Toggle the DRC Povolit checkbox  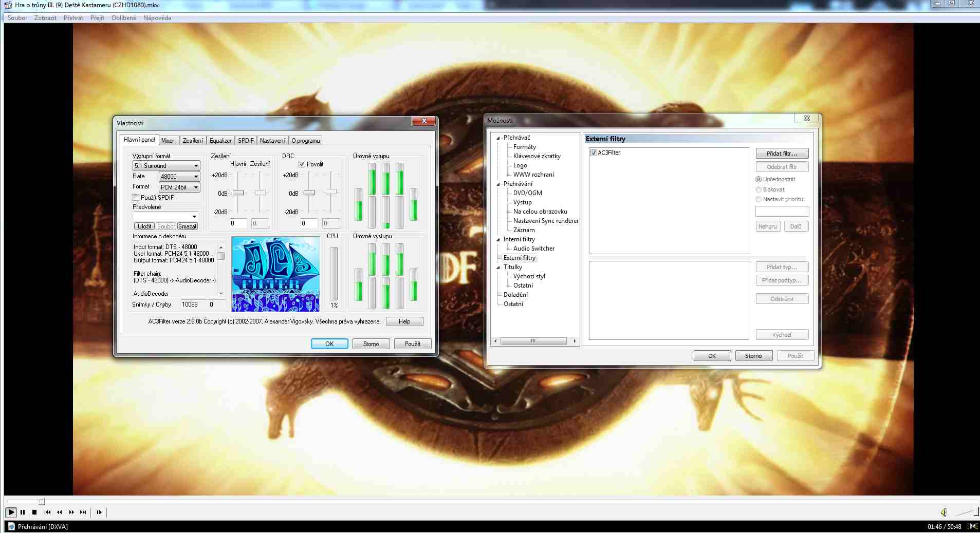coord(302,164)
